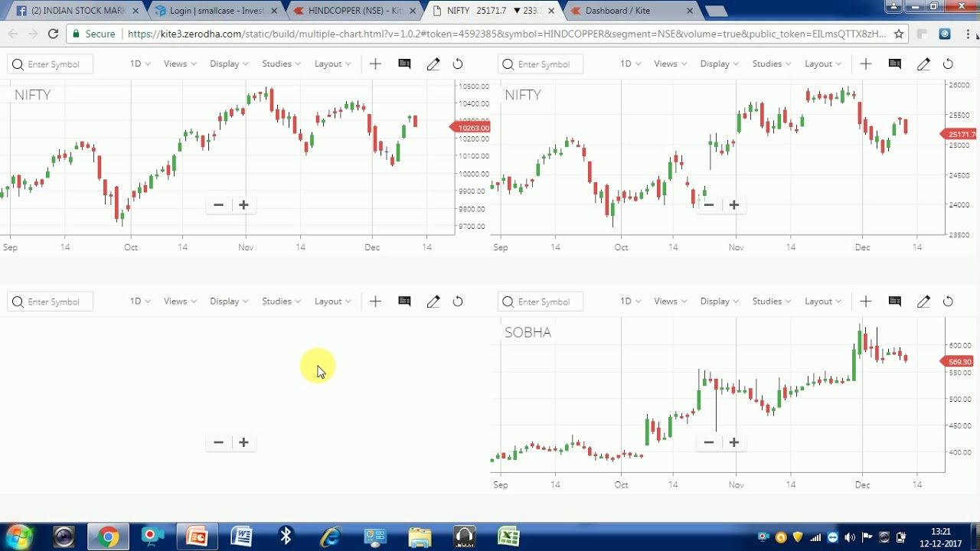The height and width of the screenshot is (551, 980).
Task: Click the browser address bar URL
Action: (x=506, y=34)
